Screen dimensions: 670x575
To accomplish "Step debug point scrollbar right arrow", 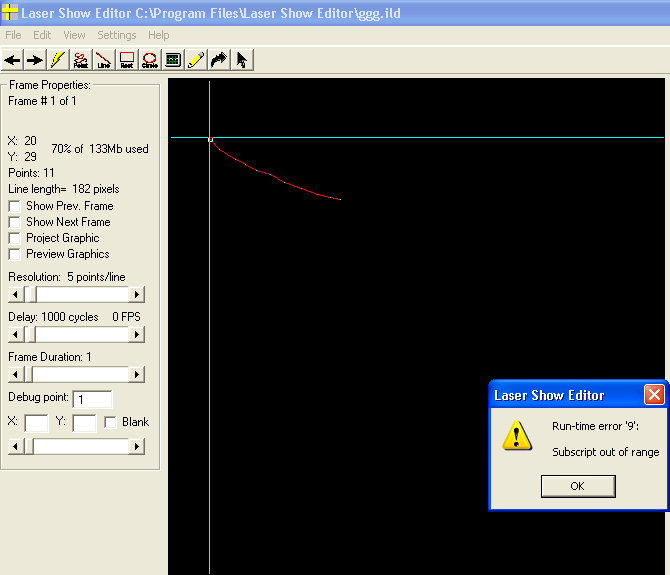I will (x=137, y=447).
